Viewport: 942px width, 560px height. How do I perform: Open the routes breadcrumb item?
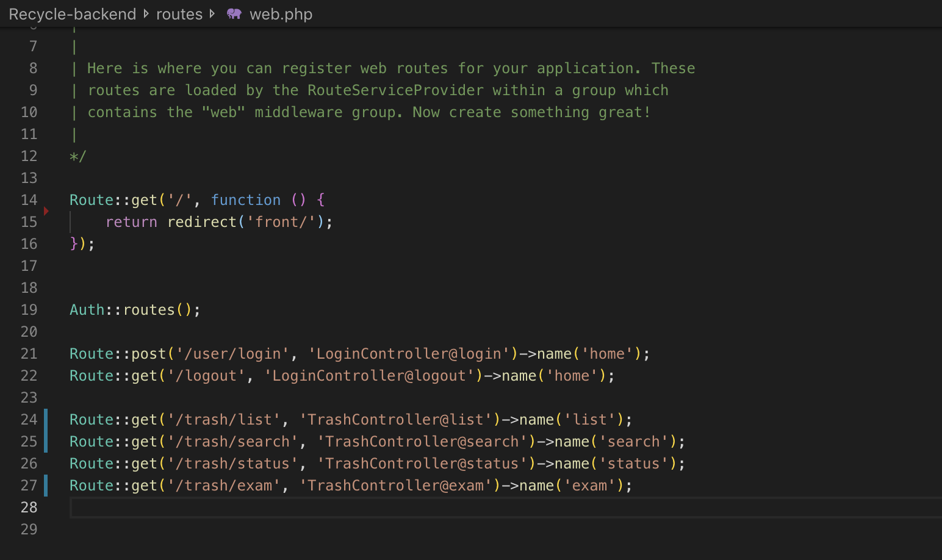(x=179, y=14)
